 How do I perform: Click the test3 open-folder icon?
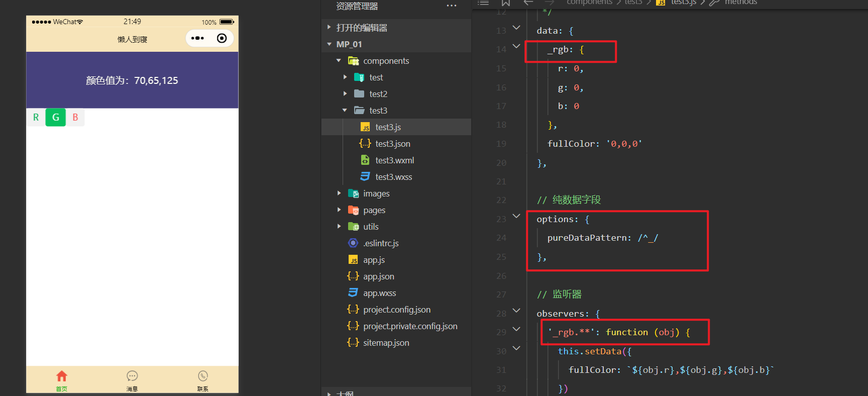click(359, 111)
